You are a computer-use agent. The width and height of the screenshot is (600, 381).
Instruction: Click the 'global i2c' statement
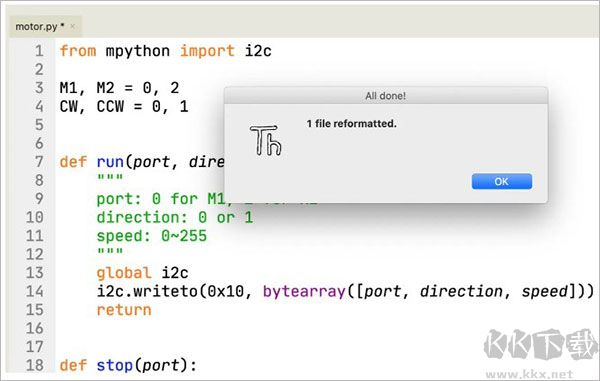[142, 273]
